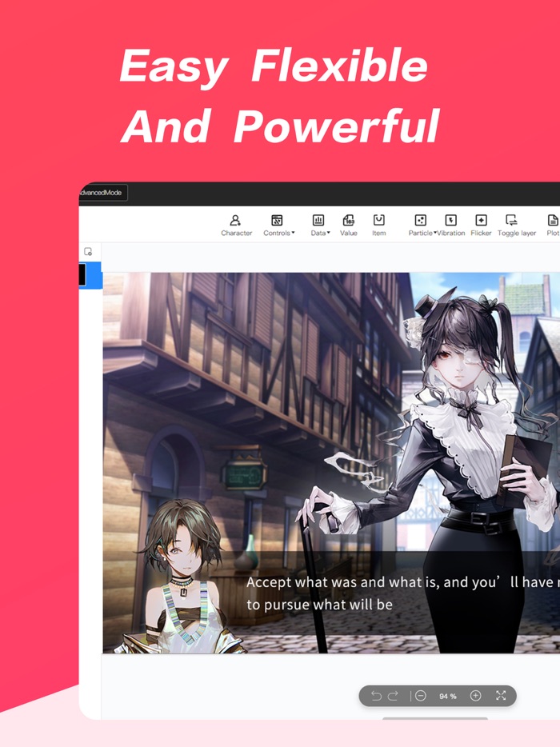Screen dimensions: 560x747
Task: Click the dialogue text box on canvas
Action: click(400, 593)
